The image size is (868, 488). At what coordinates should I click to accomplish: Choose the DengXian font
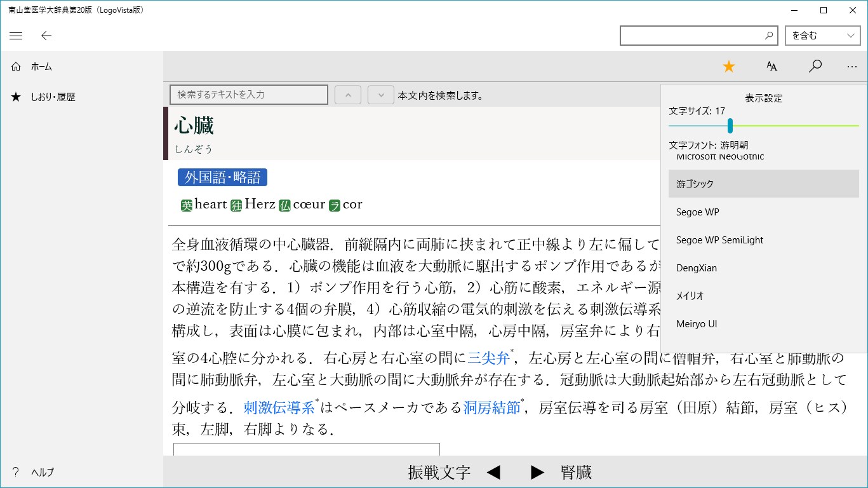tap(764, 268)
